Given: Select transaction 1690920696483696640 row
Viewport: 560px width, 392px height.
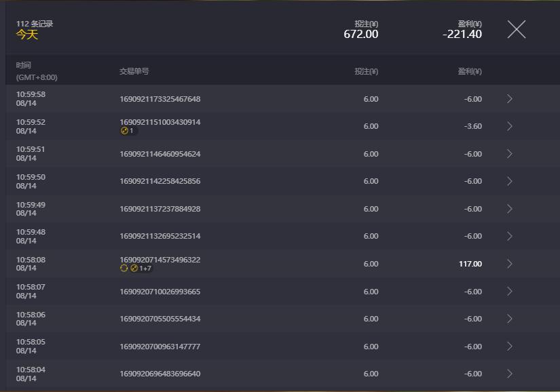Looking at the screenshot, I should (x=160, y=374).
